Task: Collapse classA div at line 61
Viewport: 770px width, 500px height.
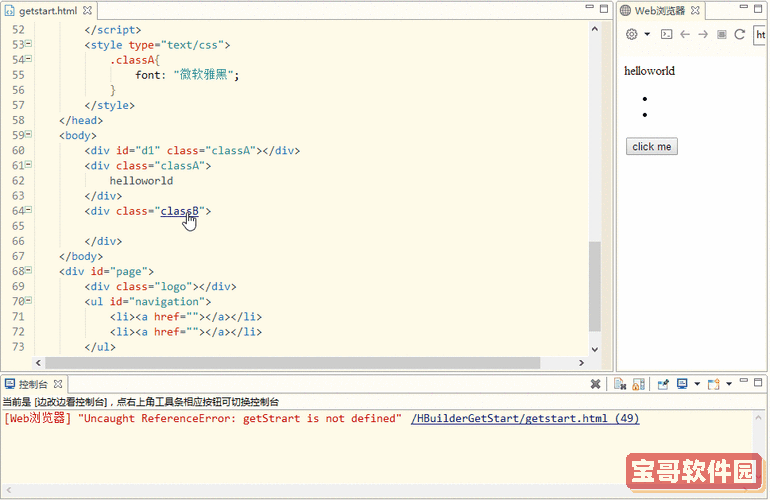Action: 28,165
